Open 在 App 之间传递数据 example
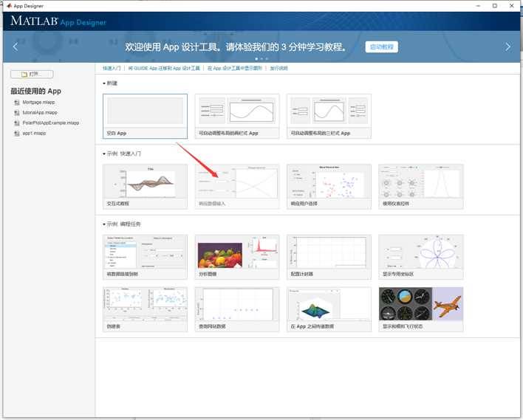This screenshot has height=420, width=523. pyautogui.click(x=329, y=309)
